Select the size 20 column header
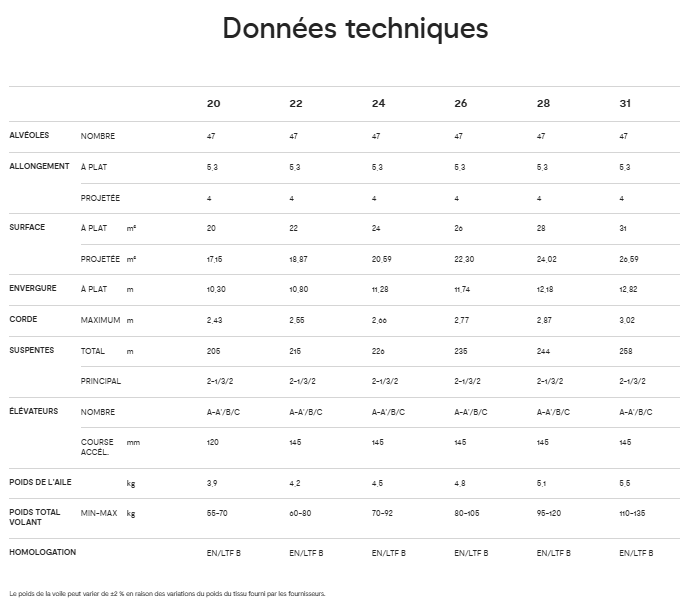 (x=213, y=104)
